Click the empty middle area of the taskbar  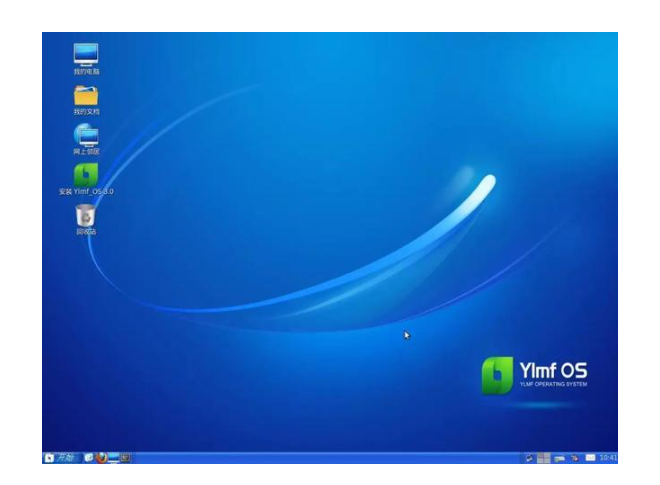[x=330, y=457]
